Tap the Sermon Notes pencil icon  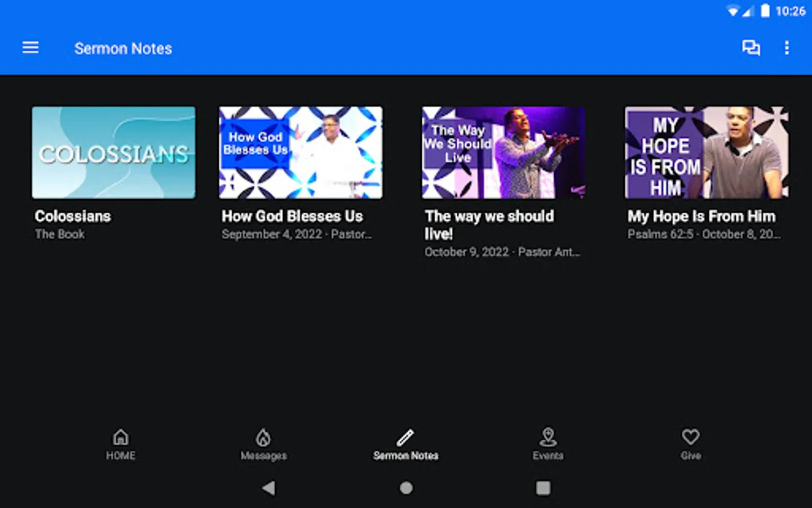(405, 437)
